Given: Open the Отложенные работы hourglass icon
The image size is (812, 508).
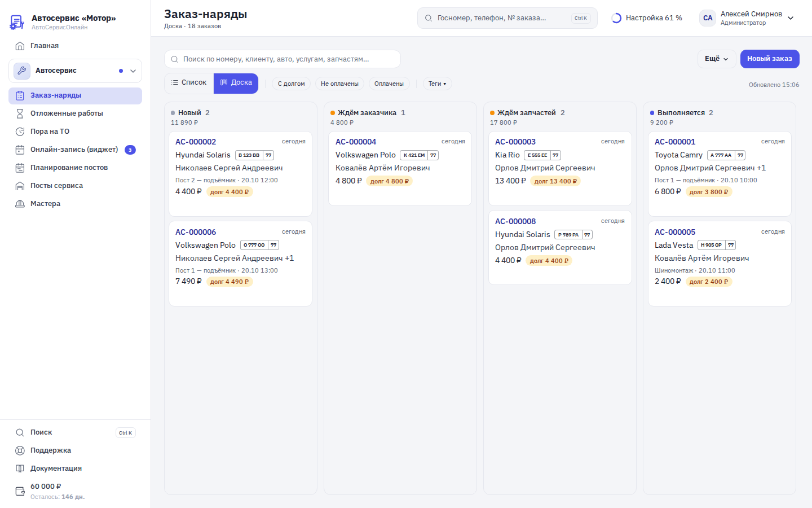Looking at the screenshot, I should tap(20, 113).
